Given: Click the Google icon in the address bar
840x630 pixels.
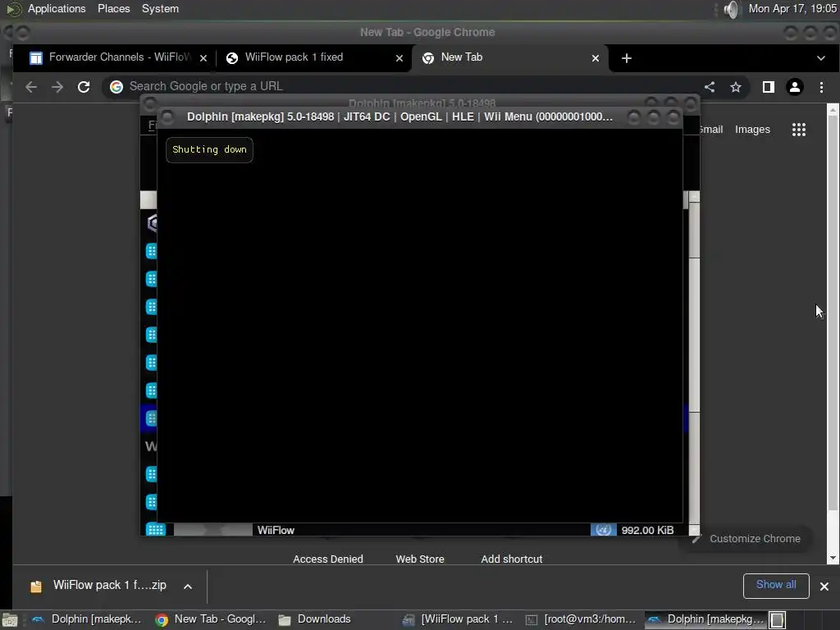Looking at the screenshot, I should click(116, 86).
